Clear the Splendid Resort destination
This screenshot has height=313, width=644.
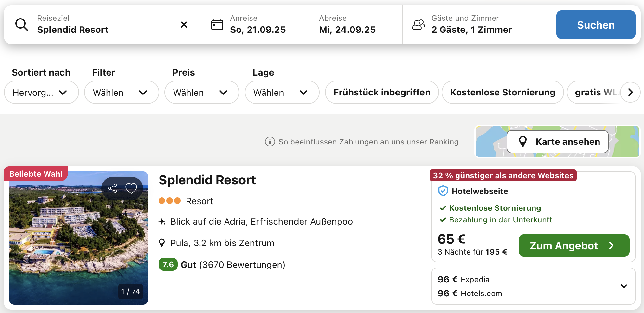point(184,25)
